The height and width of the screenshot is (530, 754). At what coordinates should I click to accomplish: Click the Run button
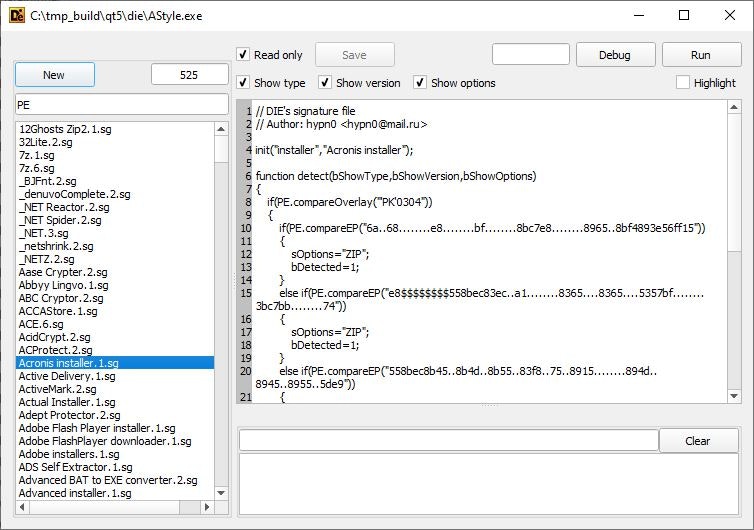tap(701, 55)
